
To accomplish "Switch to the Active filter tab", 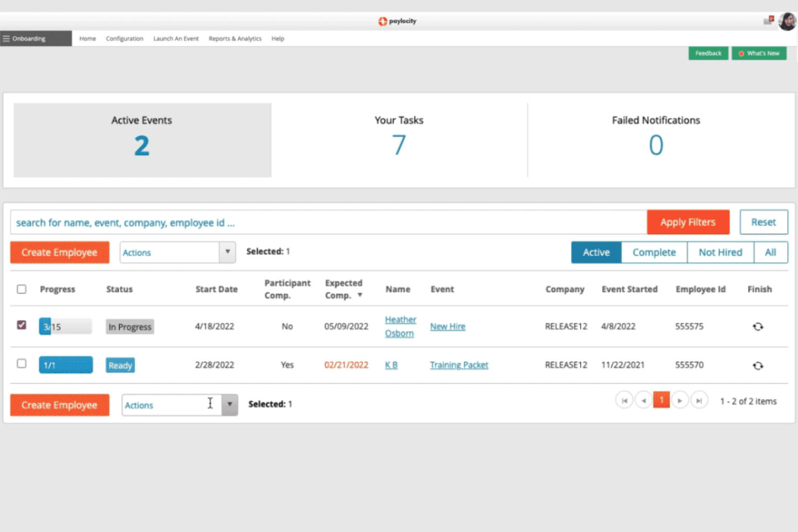I will click(x=596, y=252).
